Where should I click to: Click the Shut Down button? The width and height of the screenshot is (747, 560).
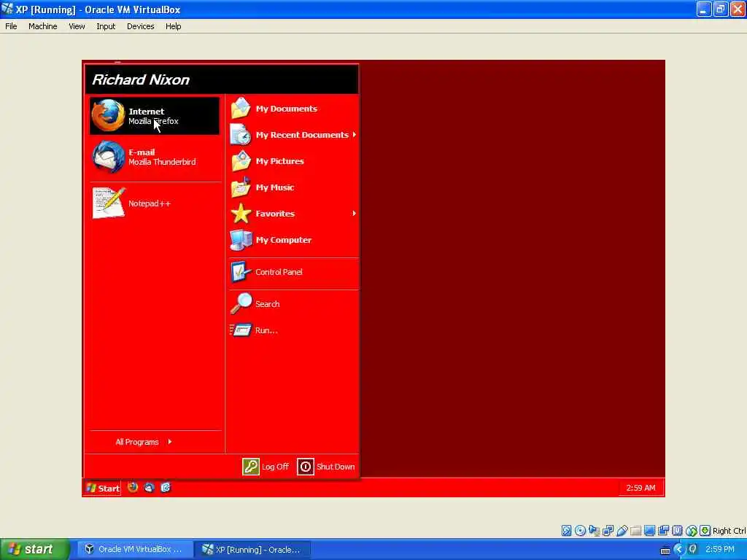[326, 467]
